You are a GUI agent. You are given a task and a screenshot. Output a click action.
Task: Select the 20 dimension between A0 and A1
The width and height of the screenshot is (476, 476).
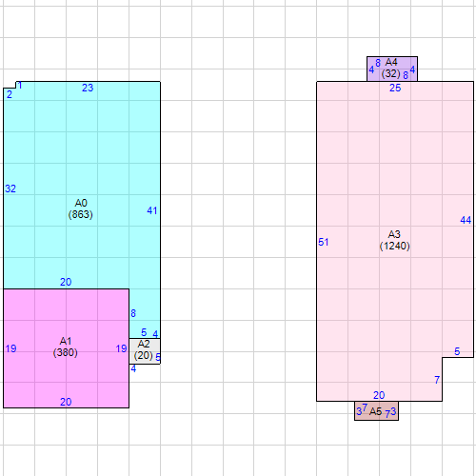(66, 282)
